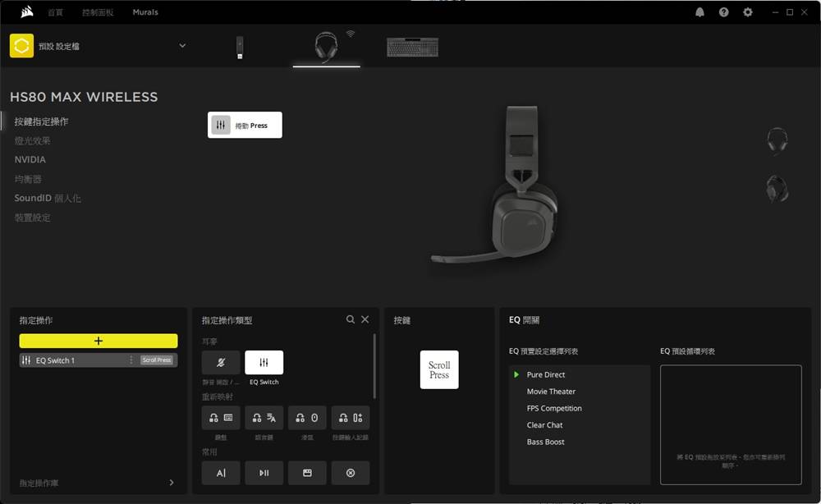Show the front headset view thumbnail
821x504 pixels.
[x=777, y=140]
